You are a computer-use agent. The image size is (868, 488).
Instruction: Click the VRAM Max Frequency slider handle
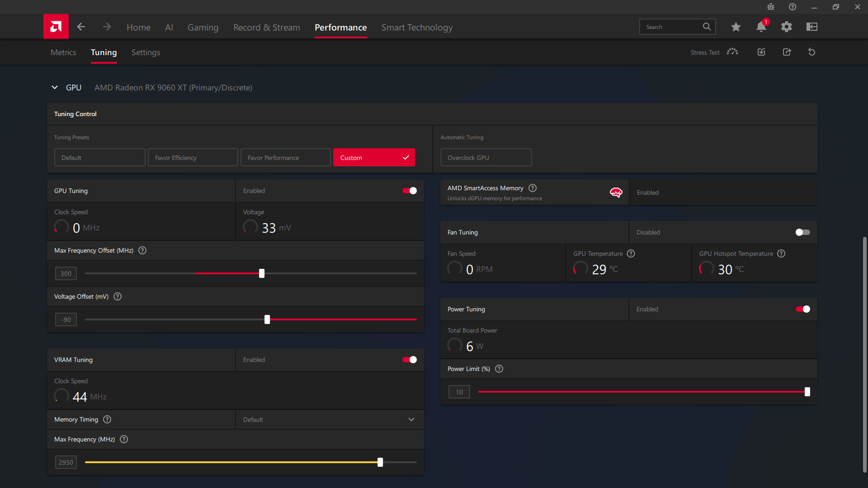[380, 462]
